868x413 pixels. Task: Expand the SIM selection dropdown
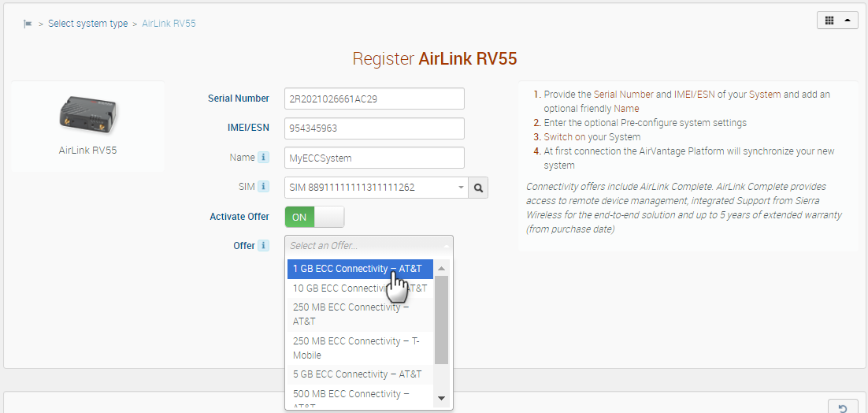460,188
